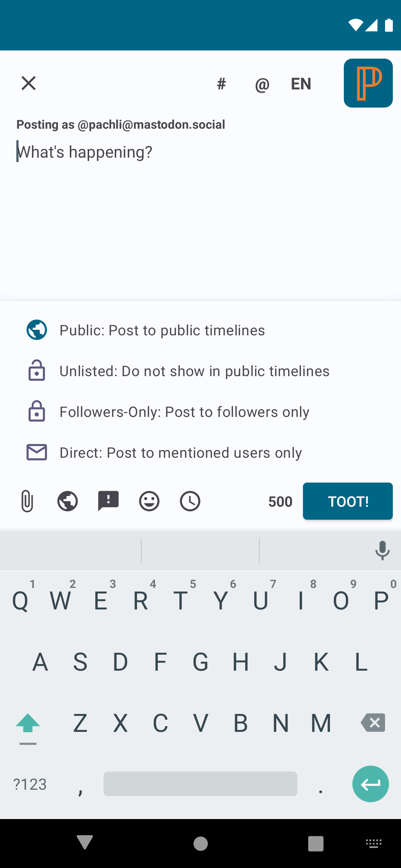Insert hashtag with the # icon
The height and width of the screenshot is (868, 401).
click(221, 84)
